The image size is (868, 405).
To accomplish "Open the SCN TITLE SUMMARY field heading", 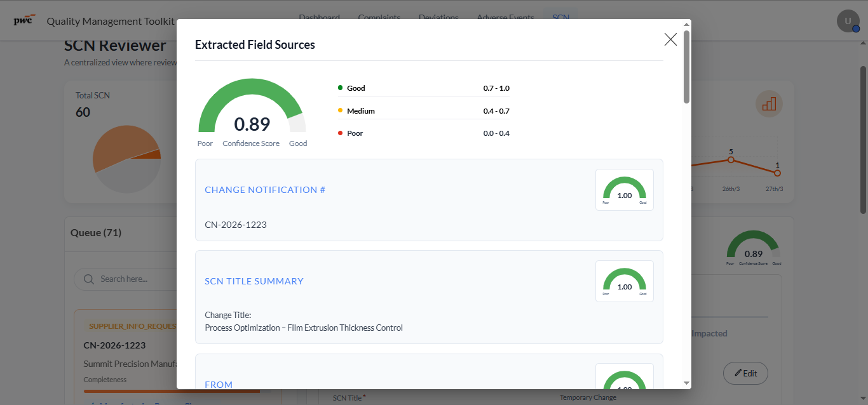I will (254, 281).
